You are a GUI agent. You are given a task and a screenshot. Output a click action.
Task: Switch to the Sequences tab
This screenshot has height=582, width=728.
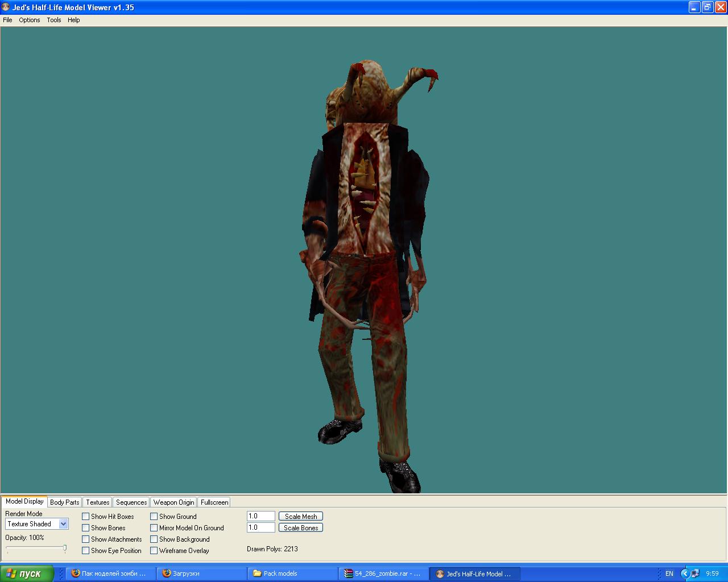(x=131, y=502)
